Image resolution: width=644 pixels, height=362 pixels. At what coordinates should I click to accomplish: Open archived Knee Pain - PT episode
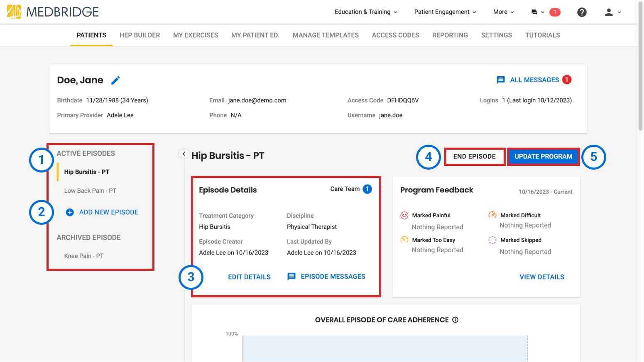pyautogui.click(x=84, y=256)
